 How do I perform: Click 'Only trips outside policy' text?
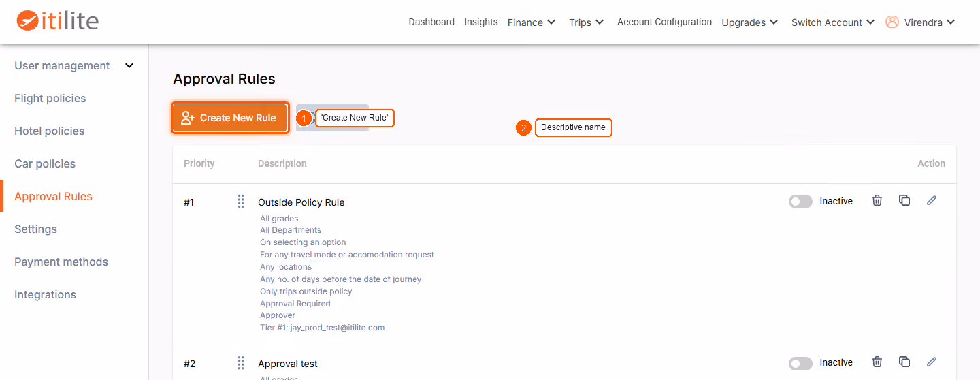click(x=306, y=291)
